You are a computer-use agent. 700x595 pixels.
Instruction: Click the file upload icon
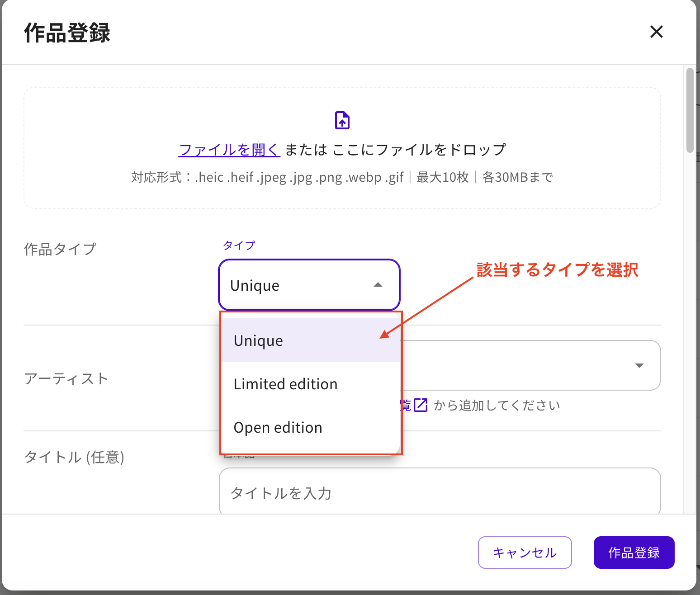coord(342,120)
